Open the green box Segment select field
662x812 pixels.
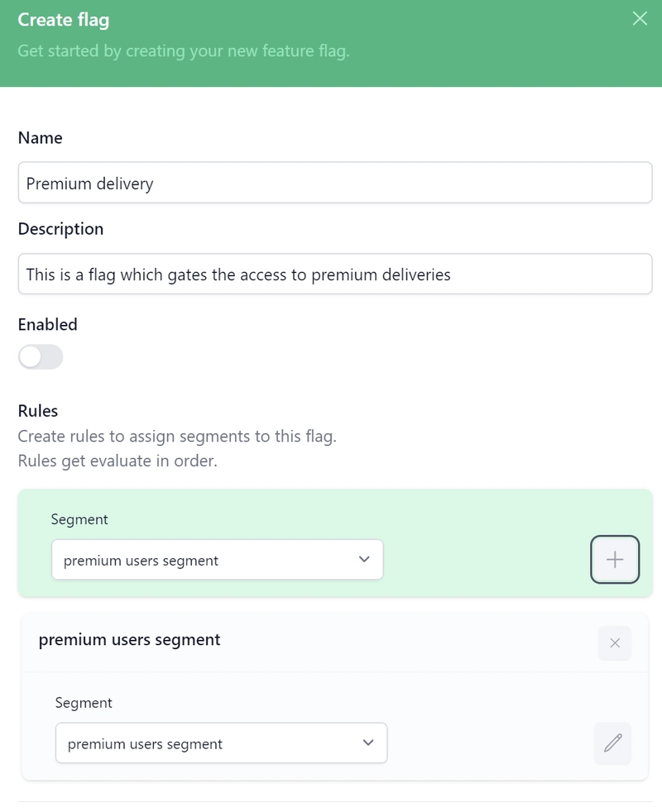217,559
